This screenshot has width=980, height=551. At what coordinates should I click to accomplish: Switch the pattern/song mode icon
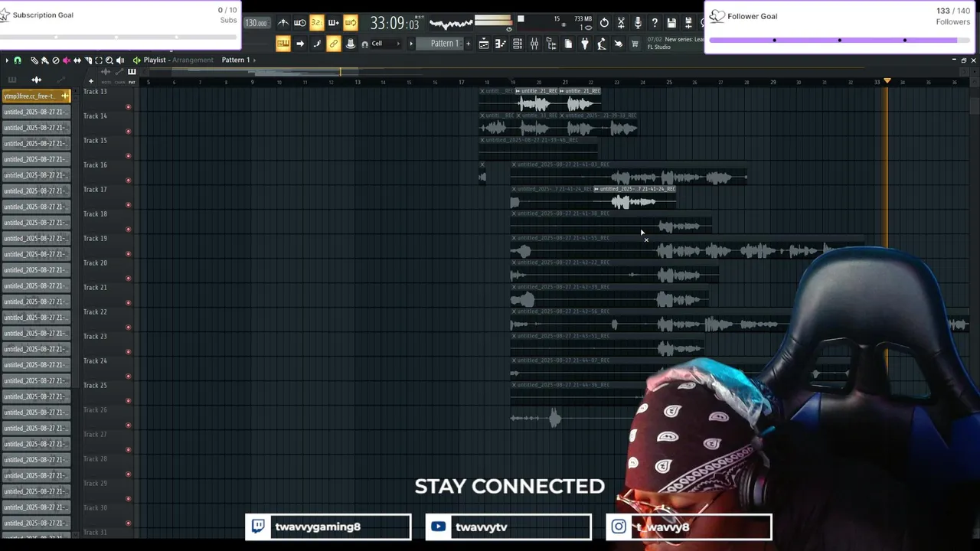coord(283,44)
